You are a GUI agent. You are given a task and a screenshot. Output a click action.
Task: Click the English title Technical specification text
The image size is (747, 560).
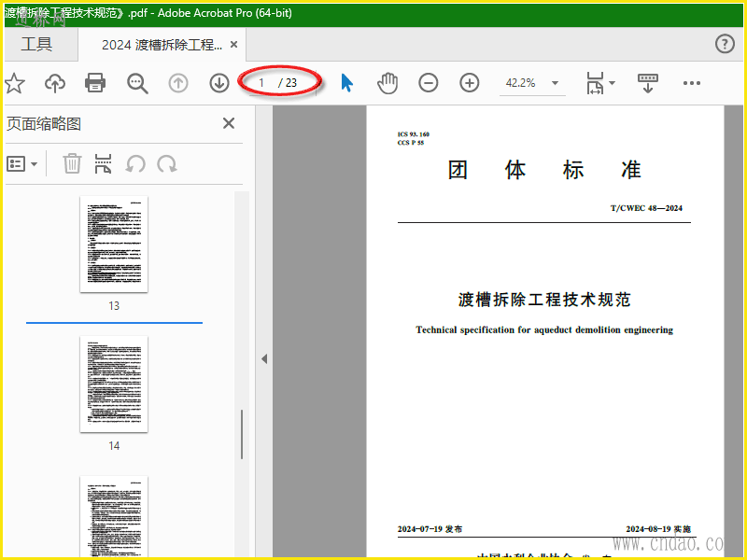tap(544, 329)
